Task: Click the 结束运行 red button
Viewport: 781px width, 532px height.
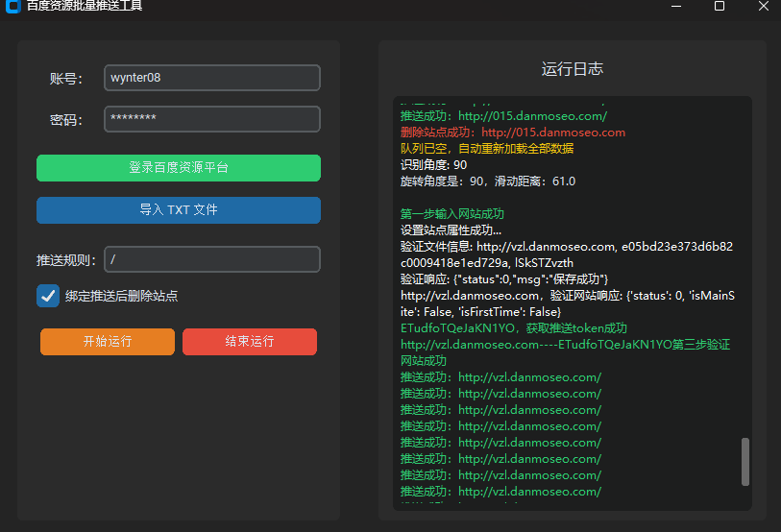Action: click(x=250, y=341)
